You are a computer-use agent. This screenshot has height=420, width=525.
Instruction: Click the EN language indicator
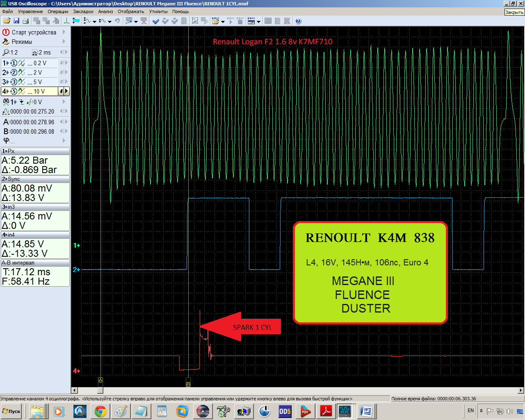click(470, 411)
